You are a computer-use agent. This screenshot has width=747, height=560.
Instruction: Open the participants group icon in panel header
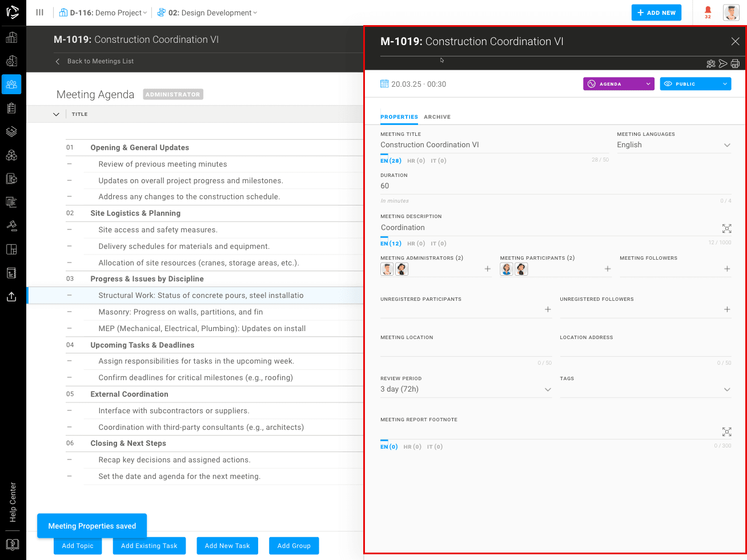point(711,64)
